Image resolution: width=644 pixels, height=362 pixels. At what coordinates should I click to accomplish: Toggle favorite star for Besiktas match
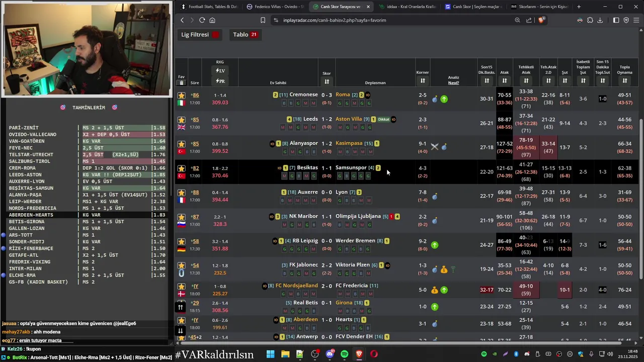pyautogui.click(x=182, y=168)
